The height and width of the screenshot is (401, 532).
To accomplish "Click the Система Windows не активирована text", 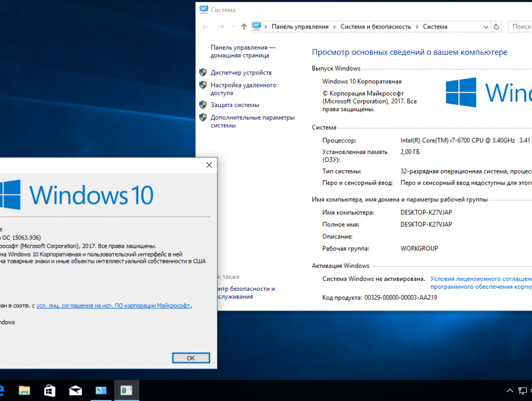I will [373, 279].
